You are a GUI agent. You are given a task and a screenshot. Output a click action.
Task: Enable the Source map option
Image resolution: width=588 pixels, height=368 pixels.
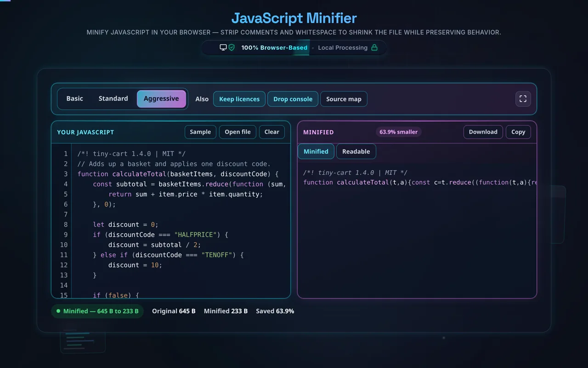click(344, 99)
